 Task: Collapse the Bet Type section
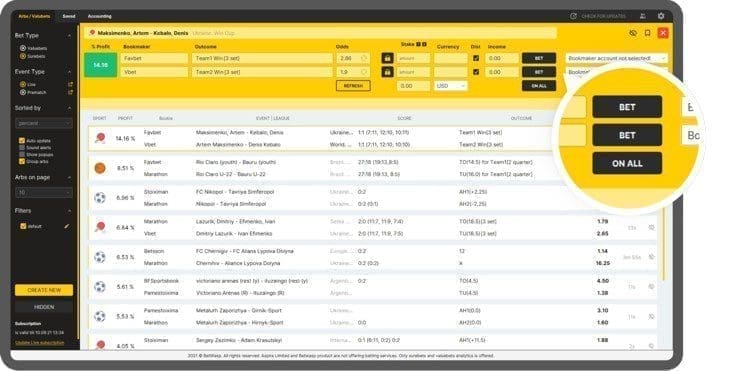tap(69, 35)
